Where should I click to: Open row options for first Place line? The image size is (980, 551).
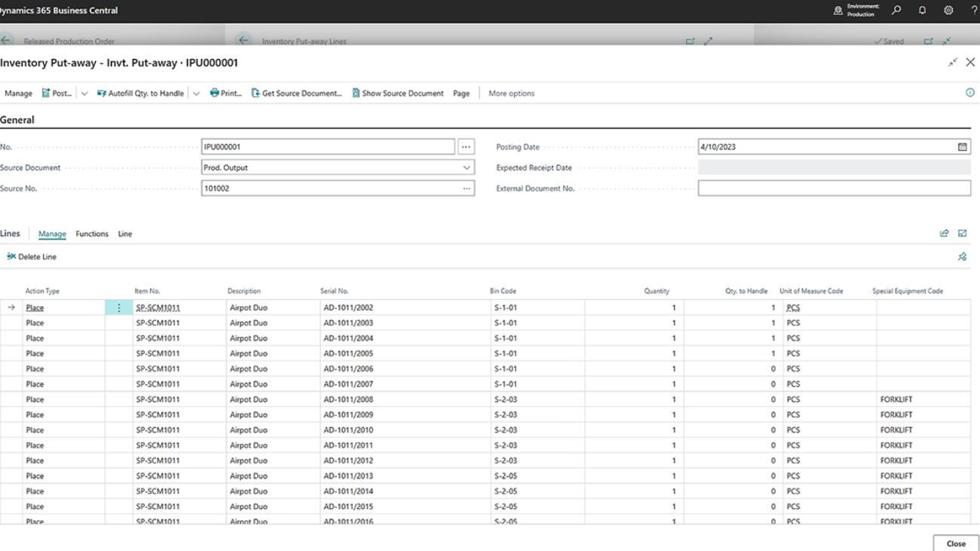[118, 308]
